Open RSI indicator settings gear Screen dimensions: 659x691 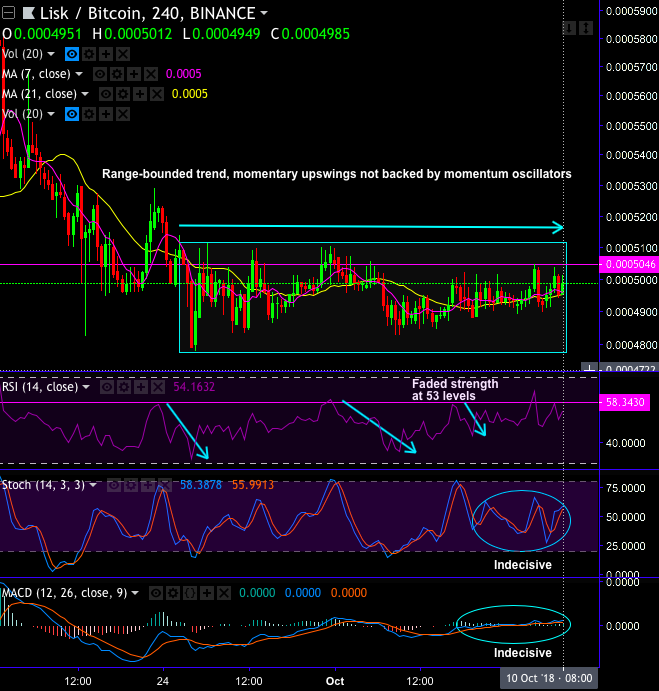(125, 386)
